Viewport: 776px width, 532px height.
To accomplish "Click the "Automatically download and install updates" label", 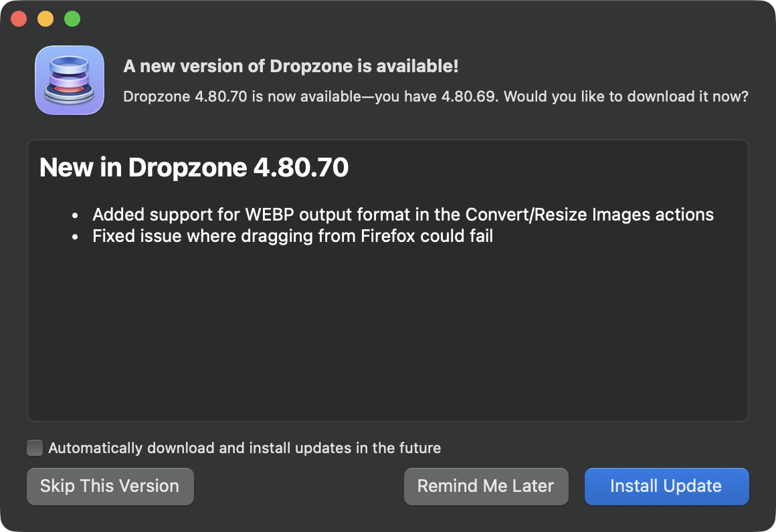I will [244, 448].
